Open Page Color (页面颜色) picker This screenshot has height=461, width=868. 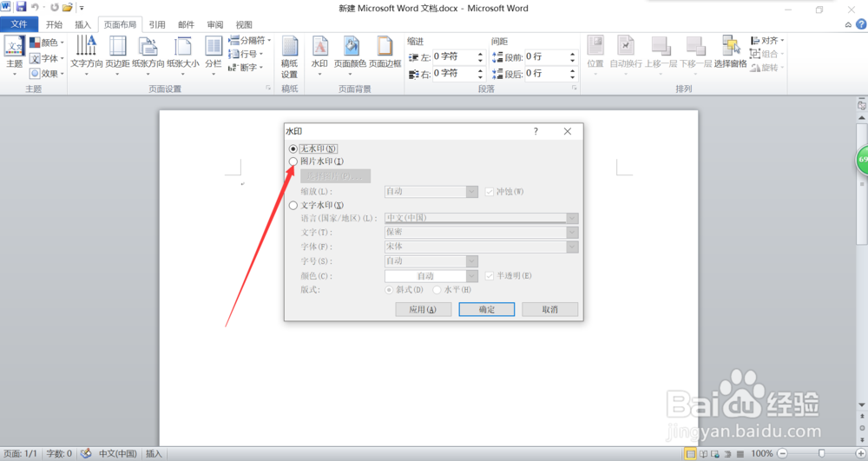tap(350, 56)
